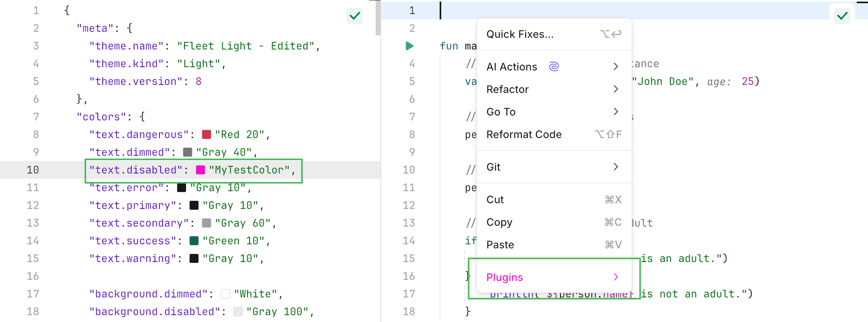
Task: Open the AI Actions menu entry
Action: [554, 66]
